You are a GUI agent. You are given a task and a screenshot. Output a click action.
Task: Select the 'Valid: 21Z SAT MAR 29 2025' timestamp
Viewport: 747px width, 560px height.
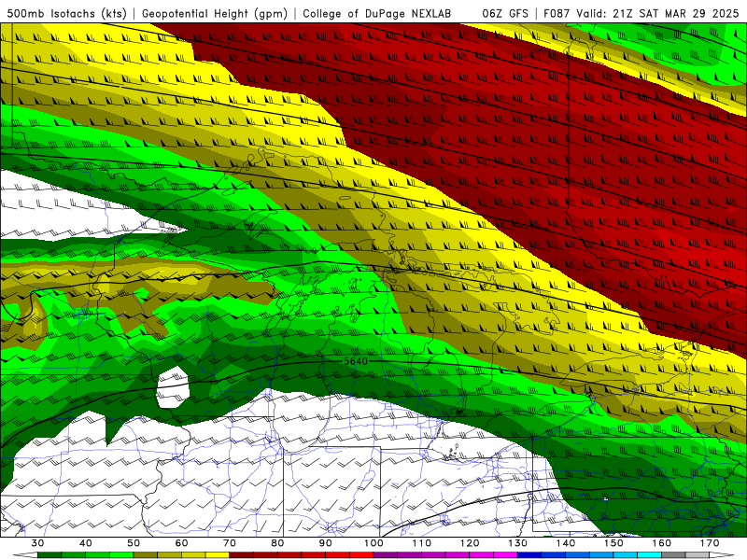click(657, 14)
